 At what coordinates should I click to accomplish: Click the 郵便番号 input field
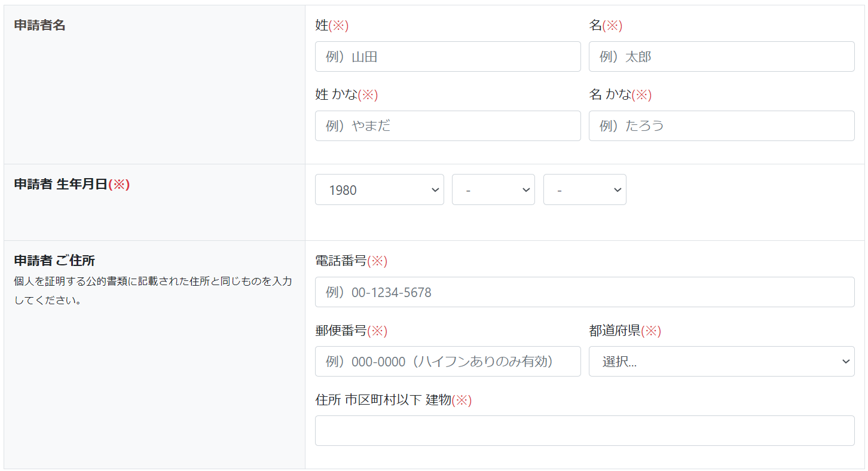click(x=448, y=362)
